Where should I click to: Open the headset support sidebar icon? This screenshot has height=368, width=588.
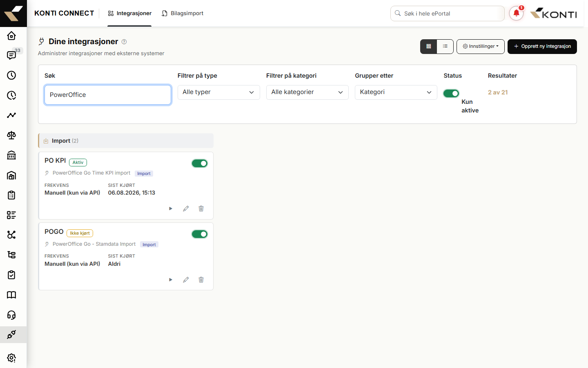11,315
